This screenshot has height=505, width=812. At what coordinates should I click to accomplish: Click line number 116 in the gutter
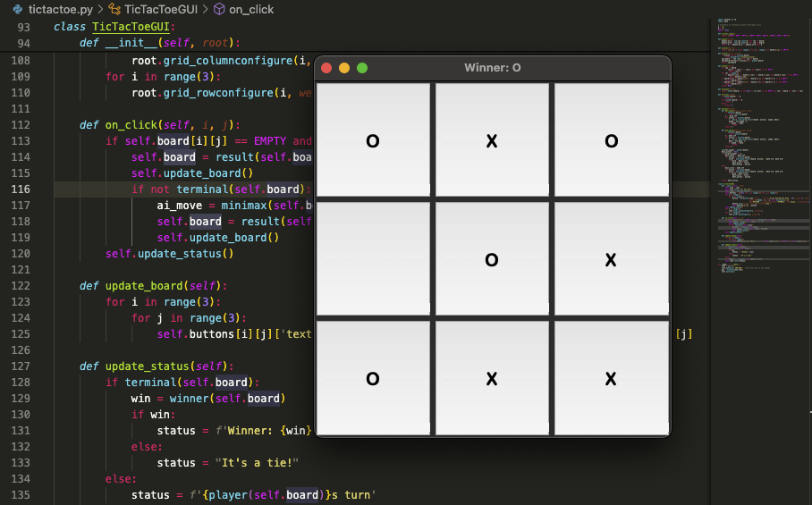click(21, 189)
